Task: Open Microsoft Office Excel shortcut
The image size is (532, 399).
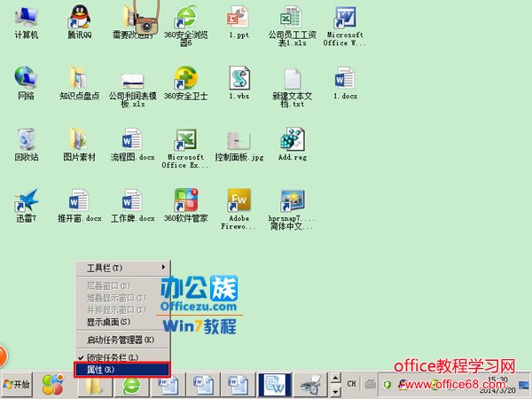Action: 185,148
